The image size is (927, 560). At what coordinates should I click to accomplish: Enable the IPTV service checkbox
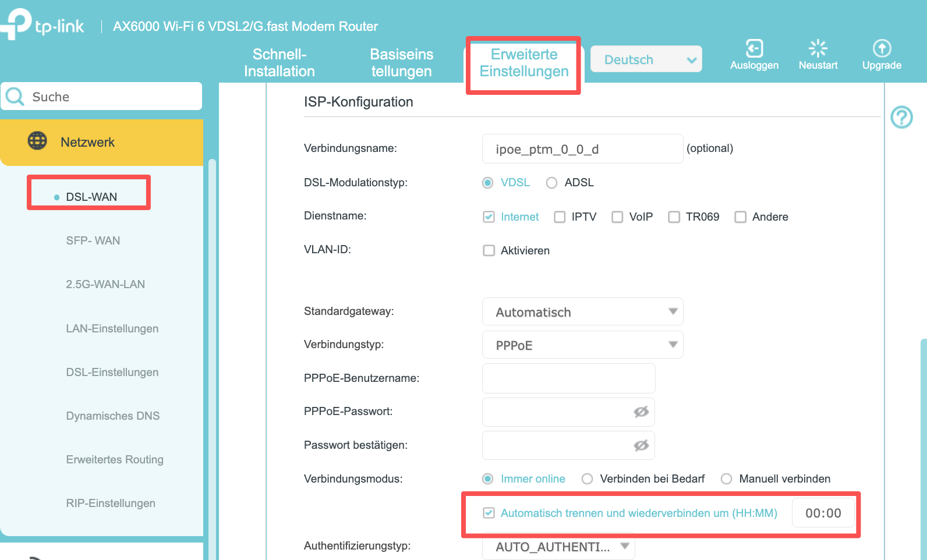[560, 217]
